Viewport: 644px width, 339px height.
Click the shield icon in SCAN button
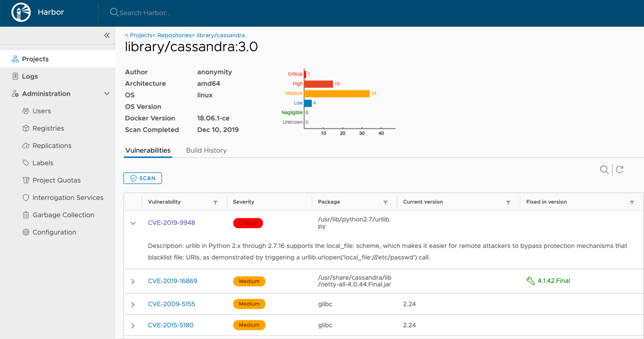point(134,178)
